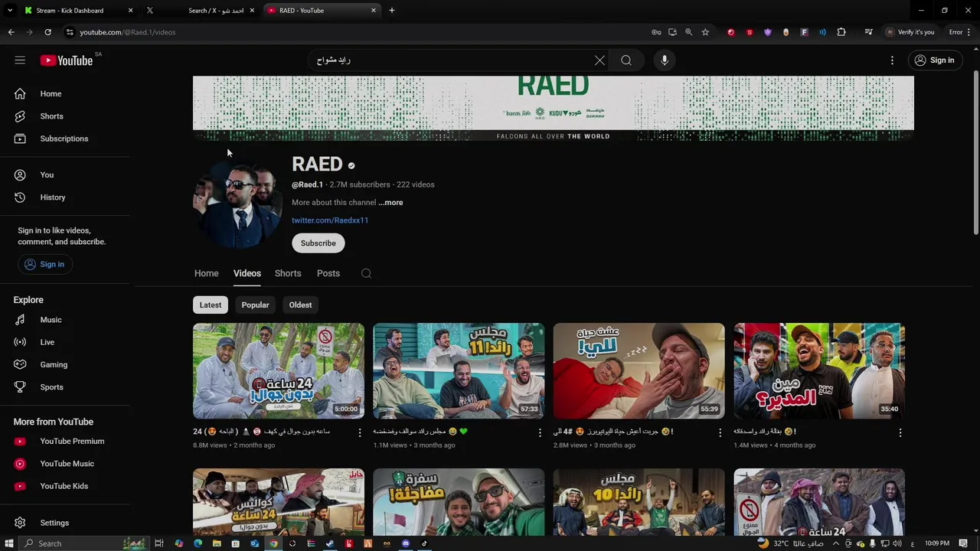View site information icon in address bar

[x=70, y=32]
